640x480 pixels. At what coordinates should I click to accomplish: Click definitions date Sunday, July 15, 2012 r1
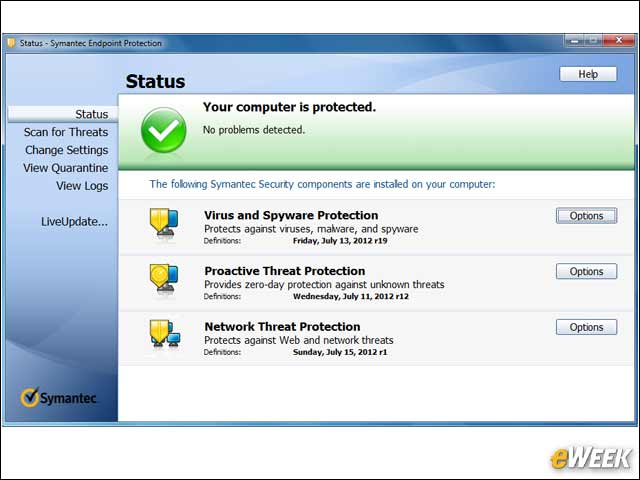pyautogui.click(x=340, y=352)
